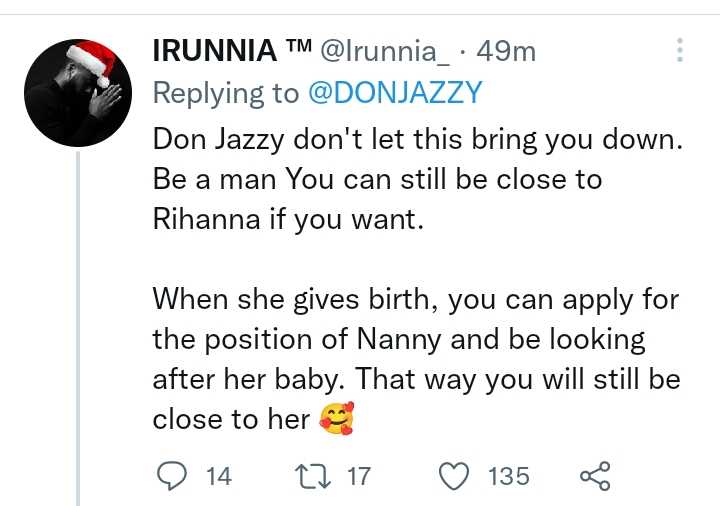Open the tweet via its first paragraph
This screenshot has width=720, height=506.
pyautogui.click(x=414, y=178)
